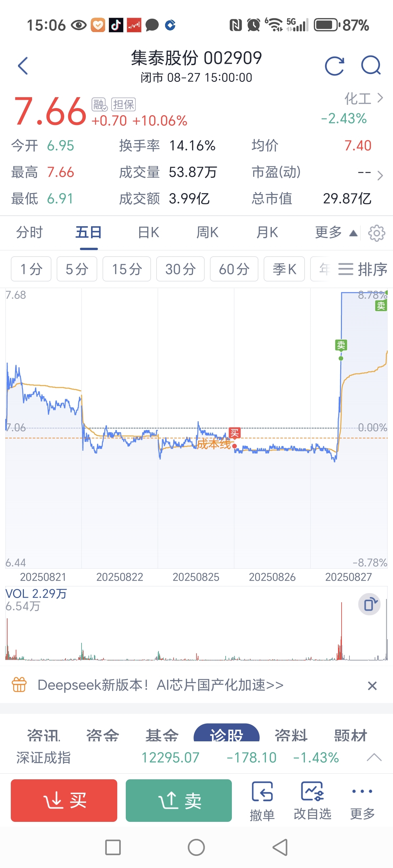Select the 季K interval option
The image size is (393, 868).
point(284,269)
